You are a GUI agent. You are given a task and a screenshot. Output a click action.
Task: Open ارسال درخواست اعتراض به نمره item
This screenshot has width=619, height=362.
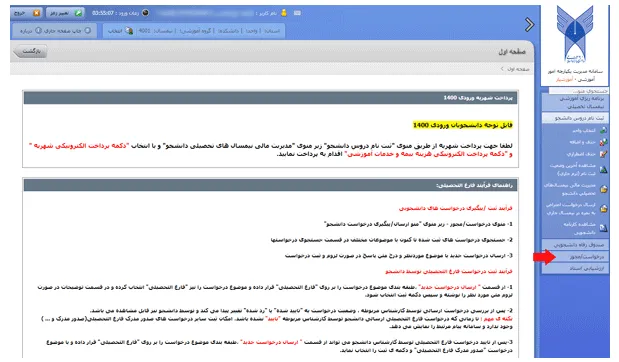(x=576, y=208)
